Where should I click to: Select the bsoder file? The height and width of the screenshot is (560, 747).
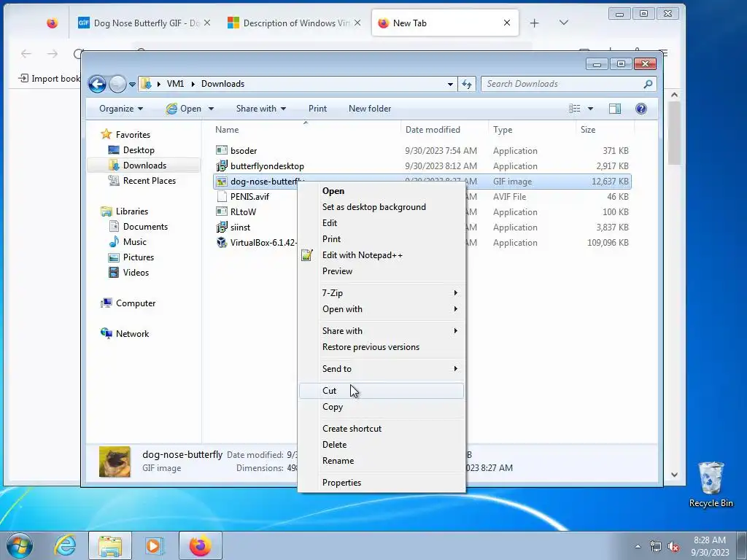tap(244, 150)
